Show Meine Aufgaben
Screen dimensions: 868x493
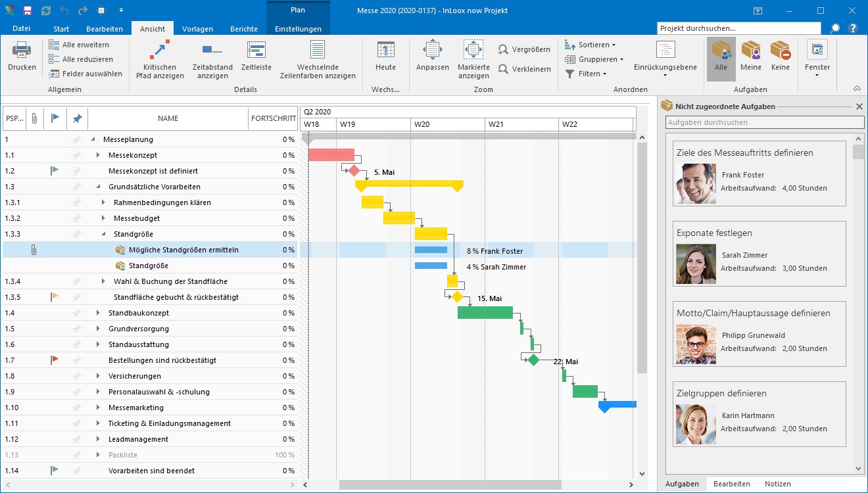point(750,57)
